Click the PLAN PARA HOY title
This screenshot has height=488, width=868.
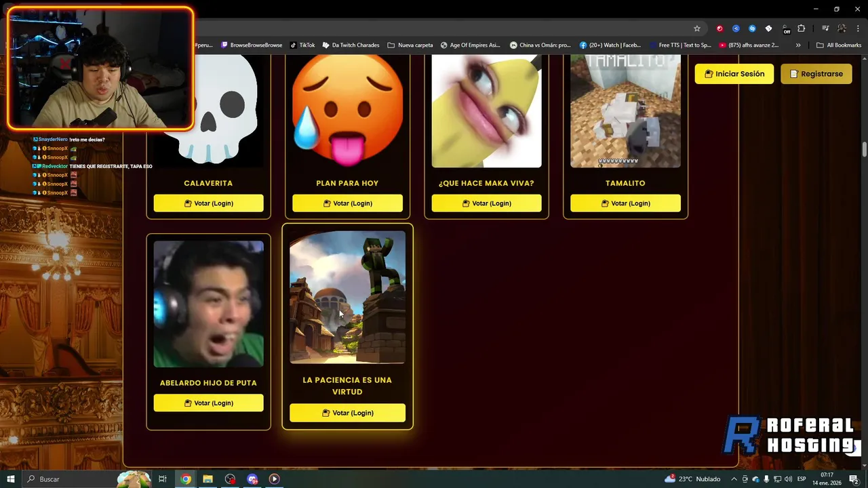[x=347, y=183]
